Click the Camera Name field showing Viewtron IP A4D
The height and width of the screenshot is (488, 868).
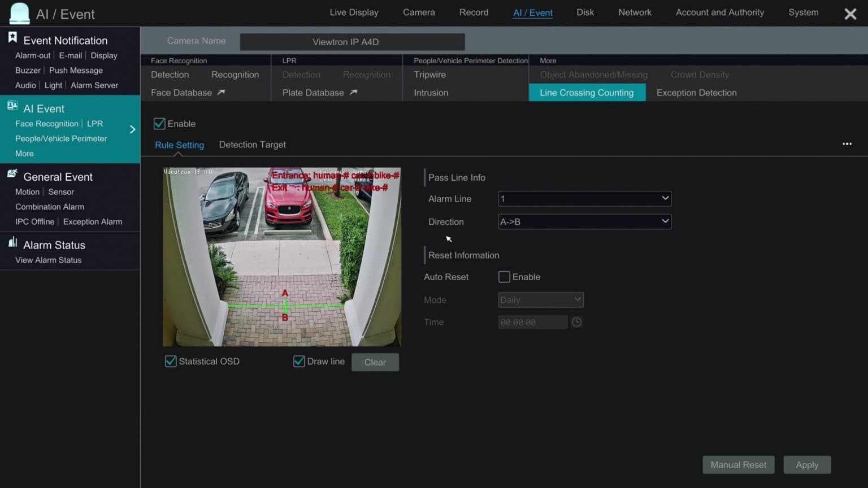click(352, 41)
